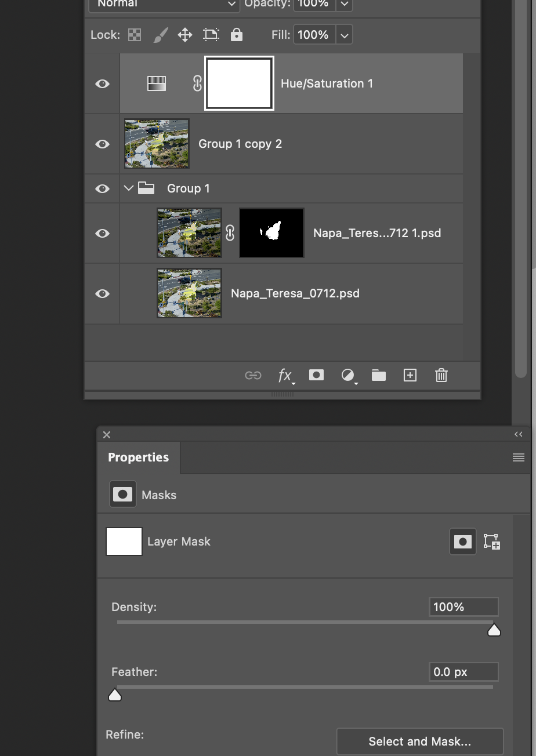Create a new layer group
The width and height of the screenshot is (536, 756).
pyautogui.click(x=378, y=375)
